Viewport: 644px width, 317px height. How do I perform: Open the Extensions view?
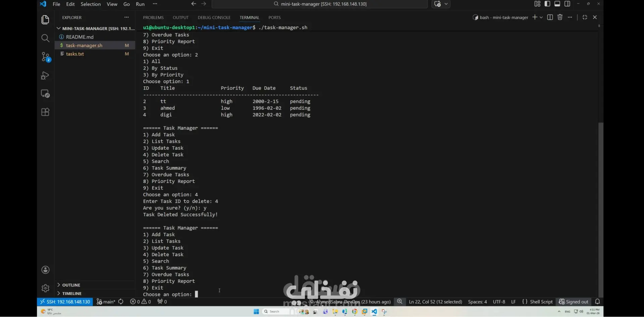pyautogui.click(x=45, y=112)
